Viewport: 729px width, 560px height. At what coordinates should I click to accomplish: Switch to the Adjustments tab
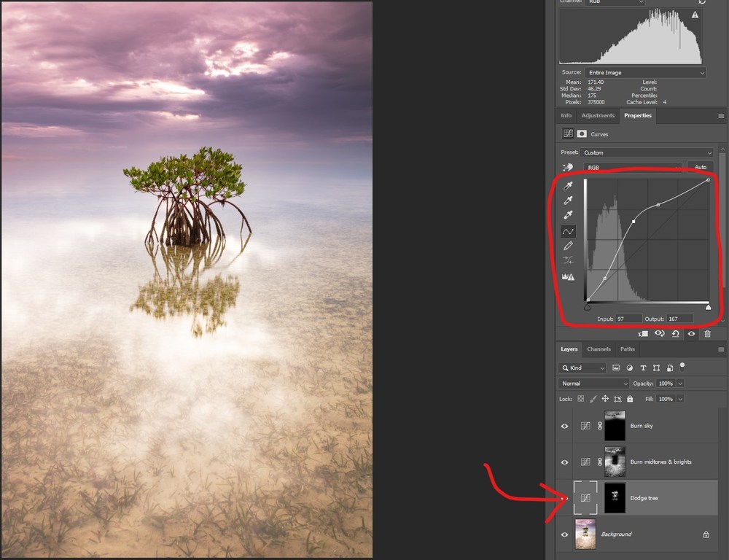[598, 115]
